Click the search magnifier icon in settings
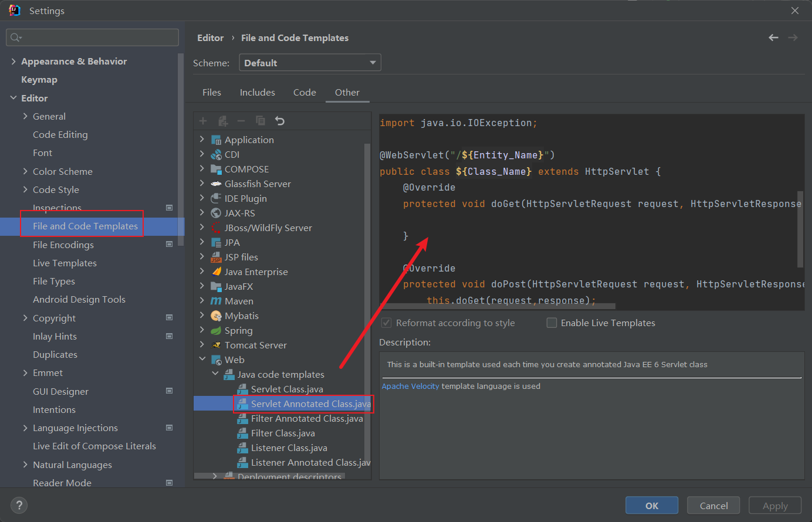This screenshot has width=812, height=522. tap(15, 38)
